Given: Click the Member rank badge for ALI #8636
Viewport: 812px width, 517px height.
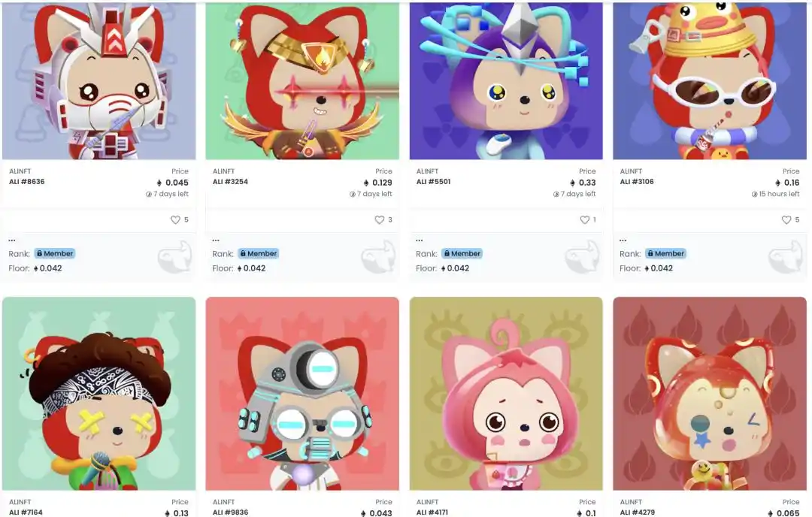Looking at the screenshot, I should coord(55,253).
